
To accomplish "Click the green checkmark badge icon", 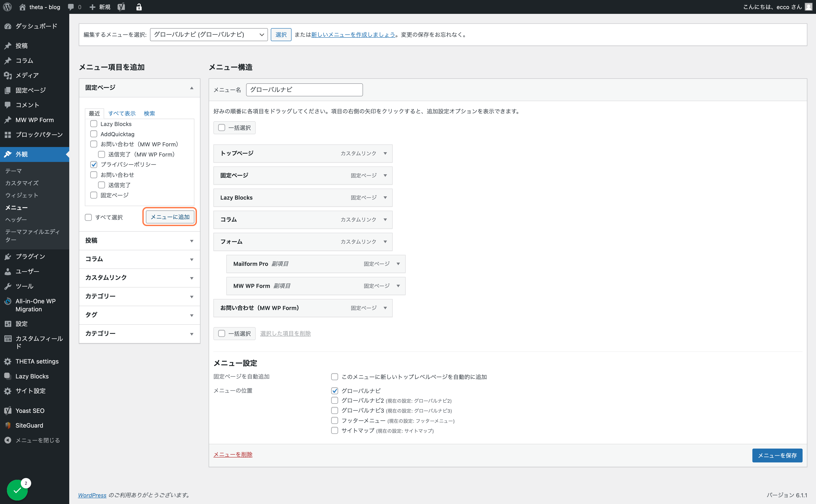I will [17, 490].
